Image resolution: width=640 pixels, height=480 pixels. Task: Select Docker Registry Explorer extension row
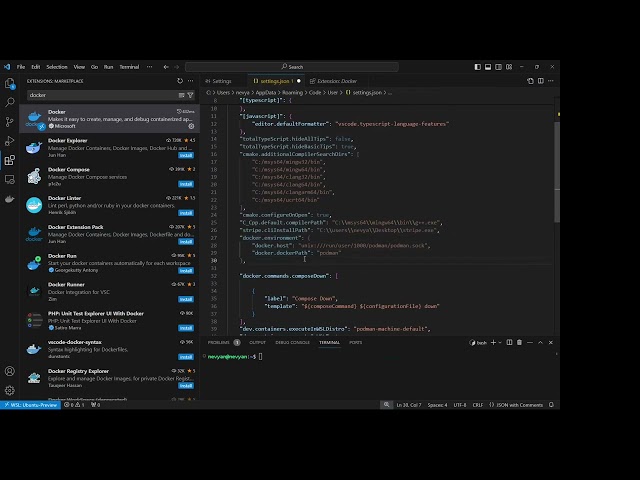pyautogui.click(x=109, y=378)
